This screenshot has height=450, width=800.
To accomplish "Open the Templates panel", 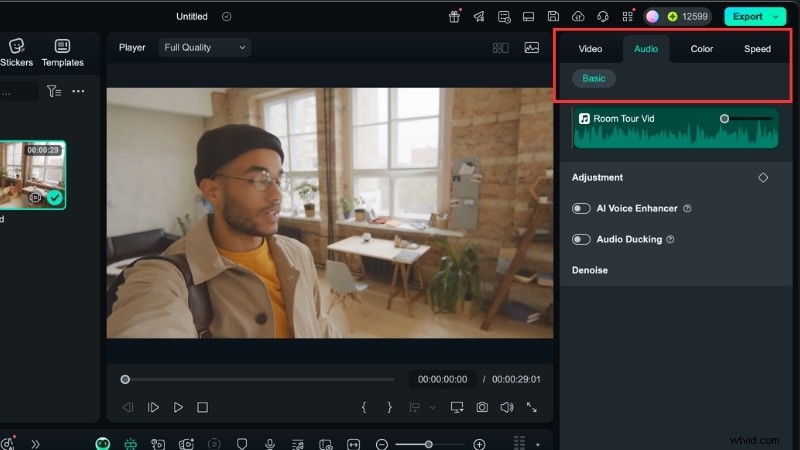I will coord(62,53).
